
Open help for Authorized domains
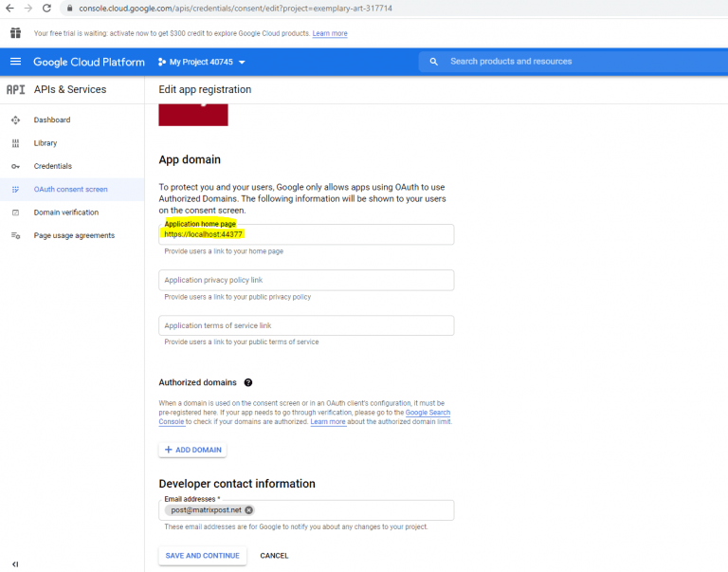pyautogui.click(x=248, y=382)
